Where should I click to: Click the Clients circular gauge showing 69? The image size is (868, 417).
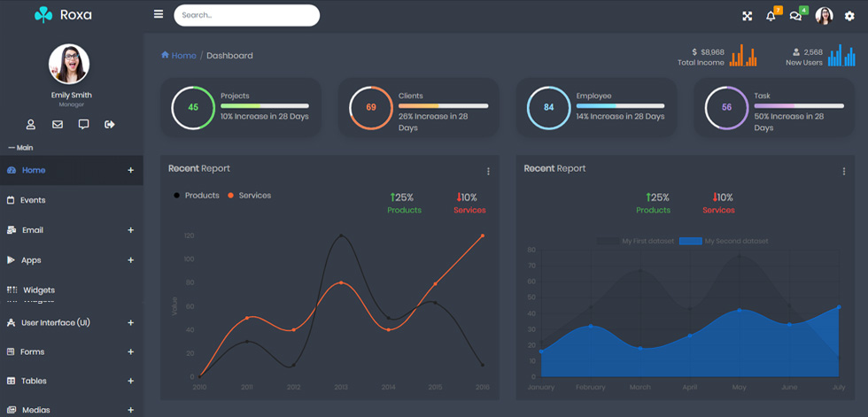click(x=371, y=107)
